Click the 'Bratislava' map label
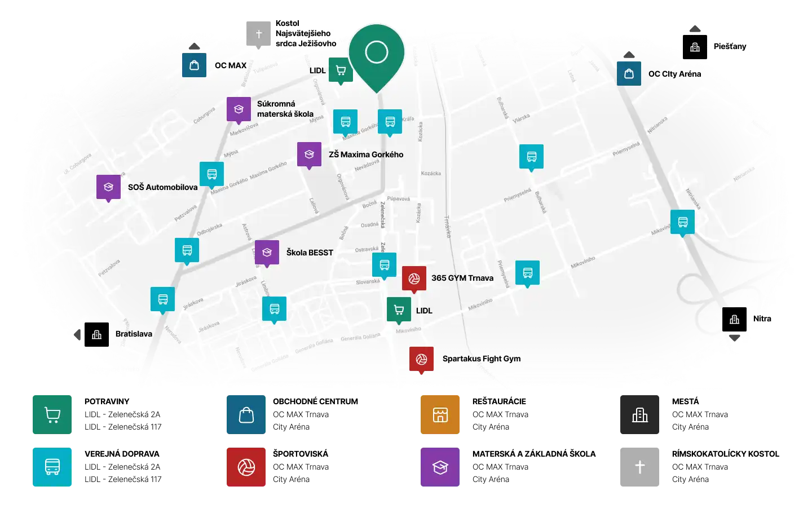 tap(134, 334)
